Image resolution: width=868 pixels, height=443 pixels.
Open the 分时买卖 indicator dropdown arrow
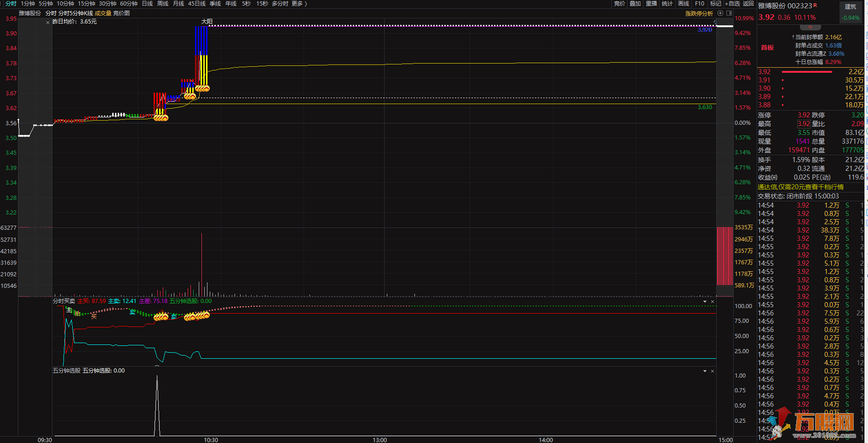(705, 302)
